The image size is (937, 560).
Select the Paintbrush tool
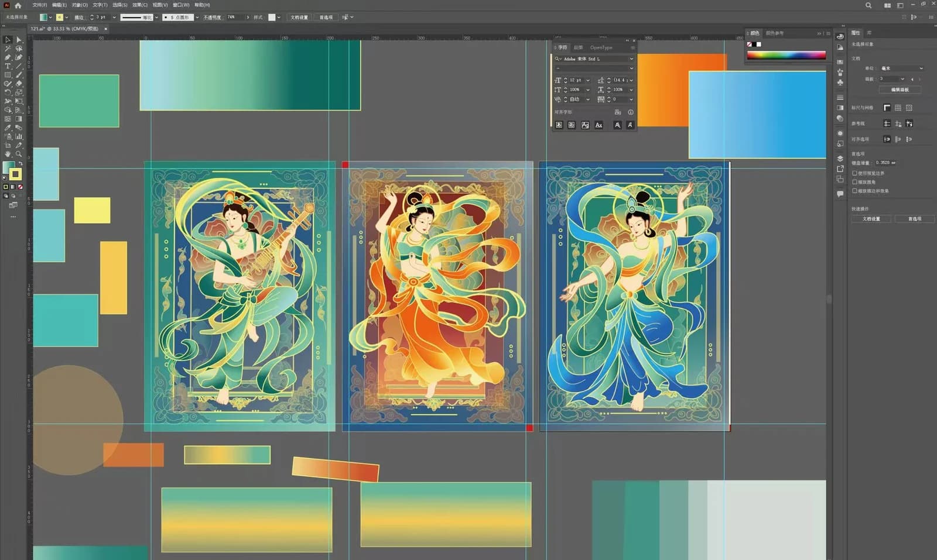tap(19, 75)
